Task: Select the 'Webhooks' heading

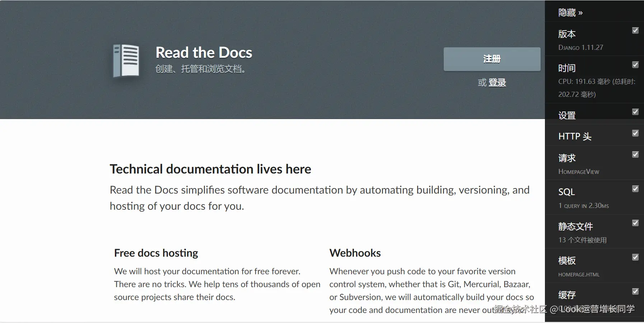Action: (x=355, y=253)
